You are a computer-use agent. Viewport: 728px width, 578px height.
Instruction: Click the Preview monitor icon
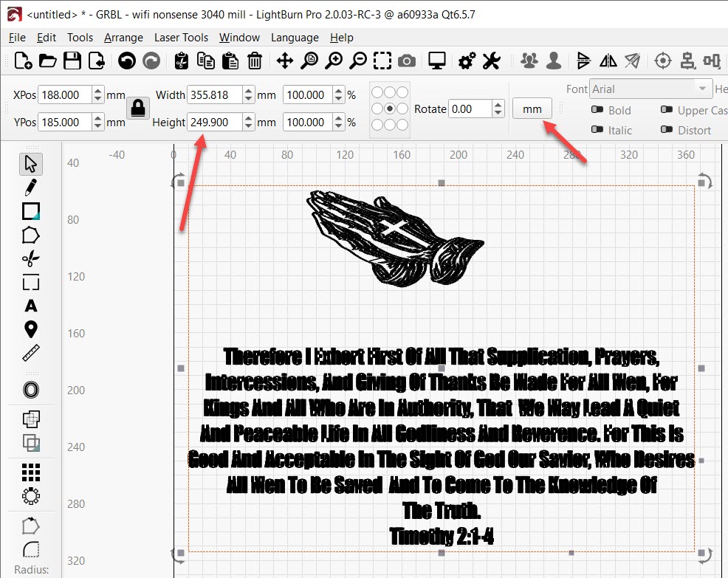(x=437, y=61)
